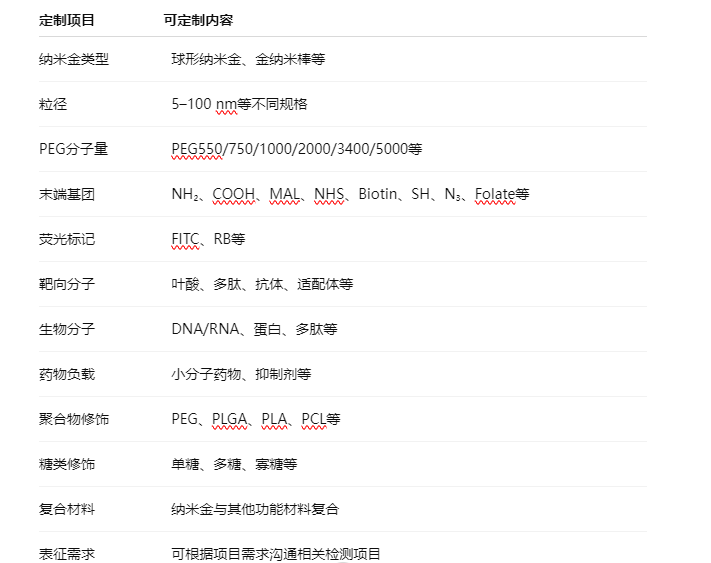
Task: Click the 5–100 nm等不同规格 cell
Action: 239,104
